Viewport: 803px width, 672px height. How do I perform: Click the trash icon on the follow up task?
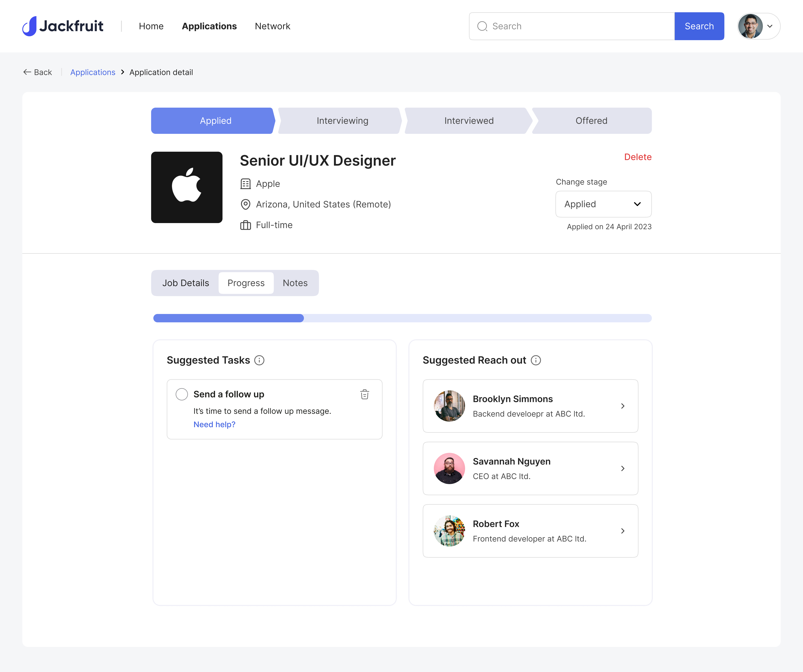coord(364,394)
